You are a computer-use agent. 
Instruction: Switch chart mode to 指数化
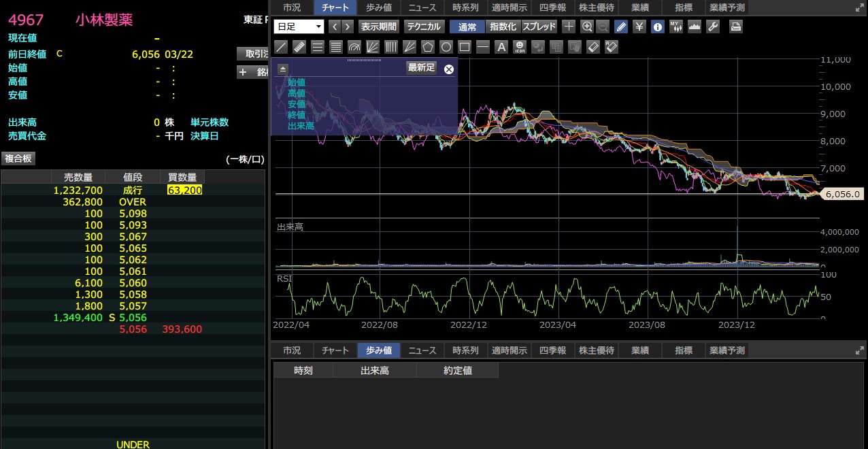[503, 27]
